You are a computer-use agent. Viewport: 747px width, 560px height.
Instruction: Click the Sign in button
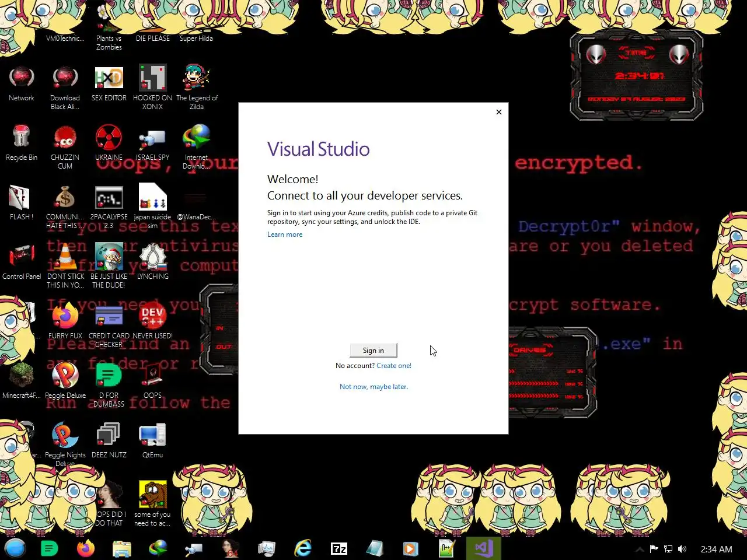click(x=373, y=350)
